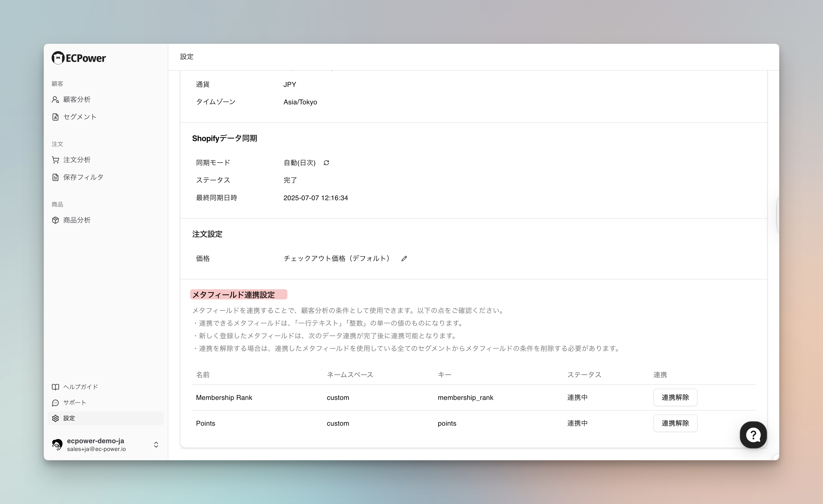The width and height of the screenshot is (823, 504).
Task: Click the help guide book icon
Action: click(x=55, y=387)
